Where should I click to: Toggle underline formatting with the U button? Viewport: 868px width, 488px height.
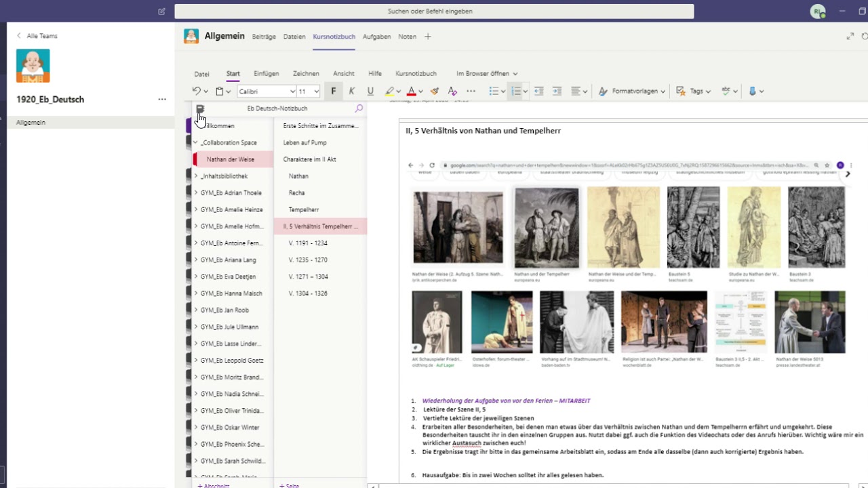(370, 91)
